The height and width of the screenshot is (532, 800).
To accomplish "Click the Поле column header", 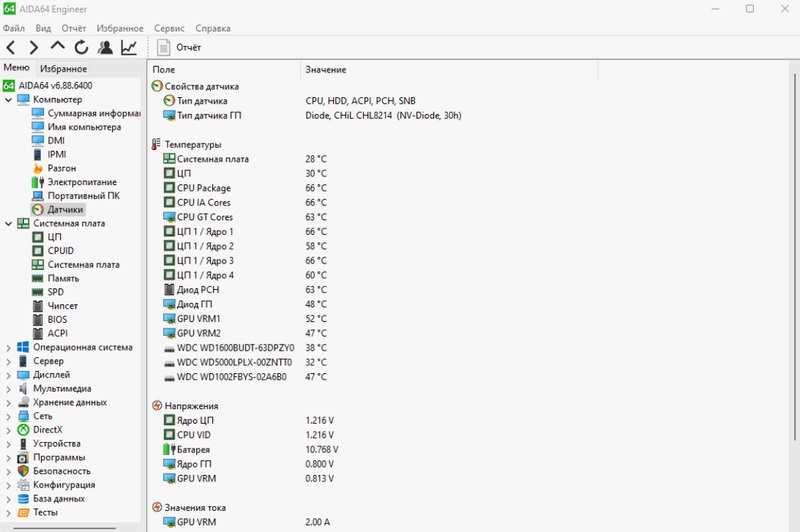I will point(224,69).
